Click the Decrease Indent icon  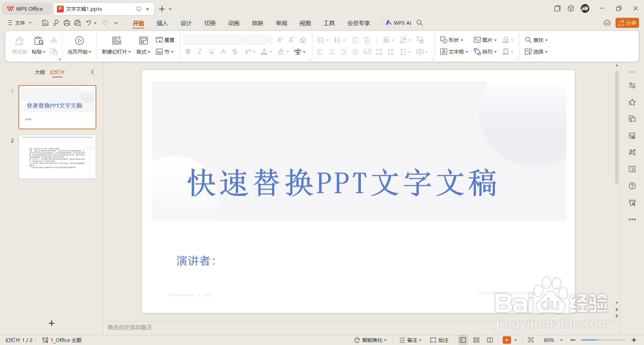click(x=355, y=40)
